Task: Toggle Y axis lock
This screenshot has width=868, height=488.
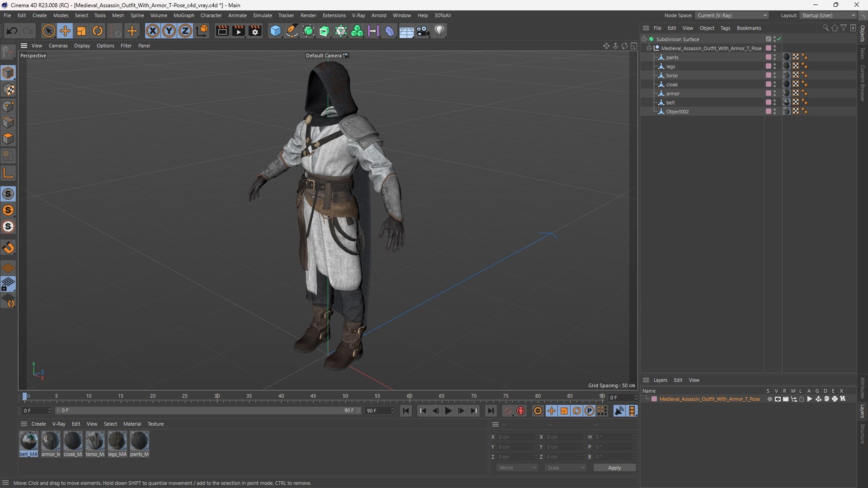Action: (x=169, y=31)
